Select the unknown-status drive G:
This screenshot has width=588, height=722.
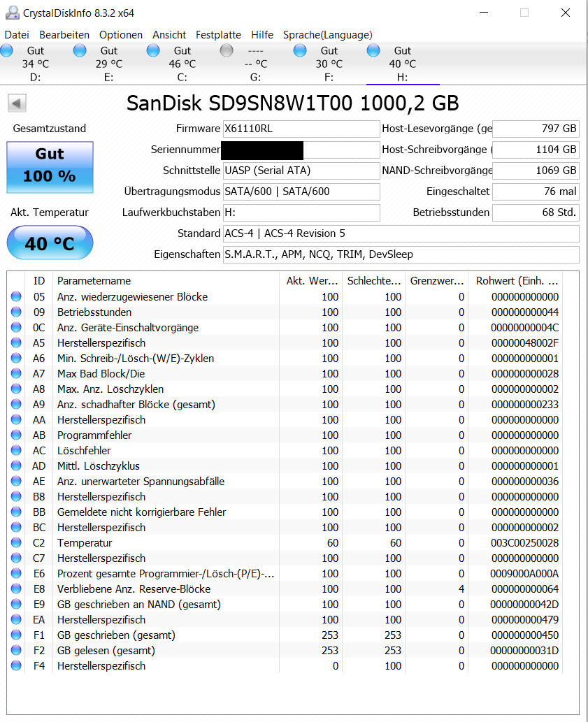(x=255, y=64)
